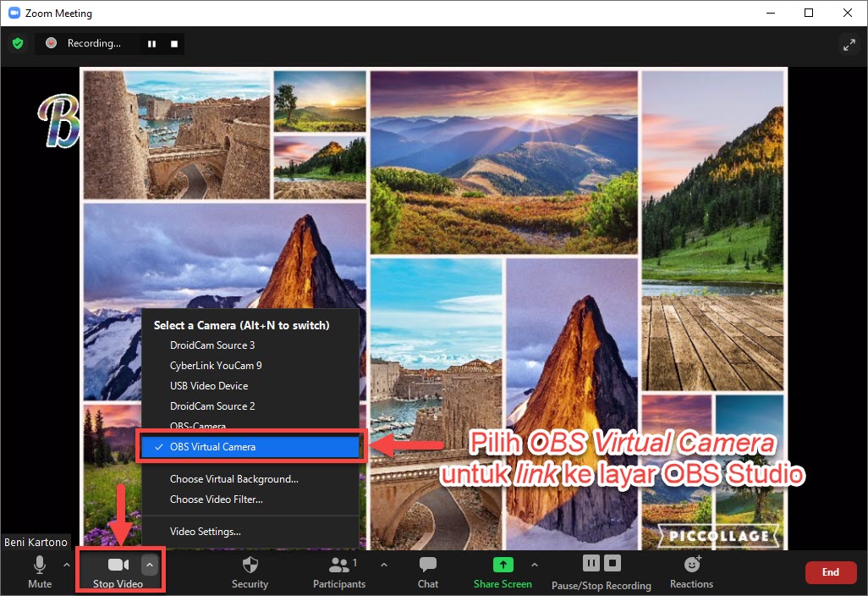Maximize the Zoom Meeting window
868x596 pixels.
[x=808, y=13]
